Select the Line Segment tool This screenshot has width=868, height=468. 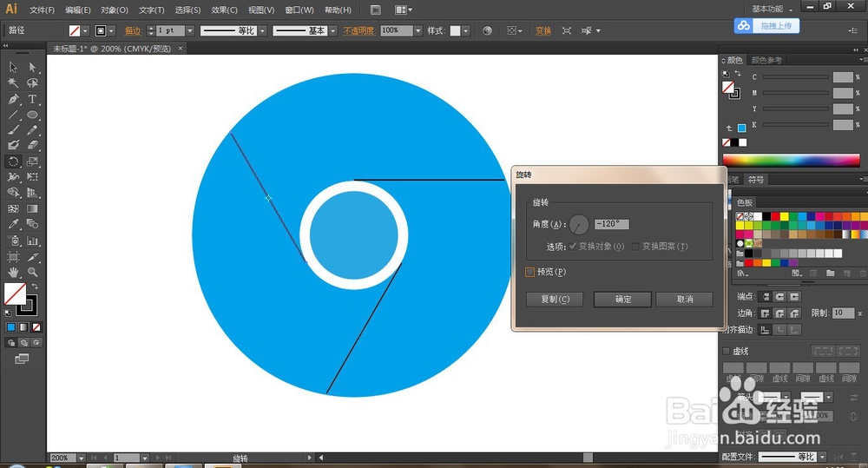click(13, 115)
